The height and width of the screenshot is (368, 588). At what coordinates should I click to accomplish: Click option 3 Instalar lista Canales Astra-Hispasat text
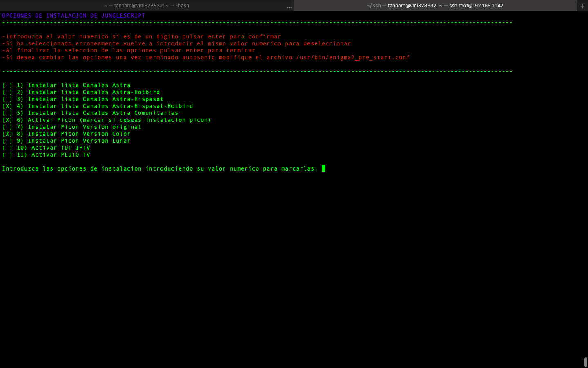click(x=95, y=99)
